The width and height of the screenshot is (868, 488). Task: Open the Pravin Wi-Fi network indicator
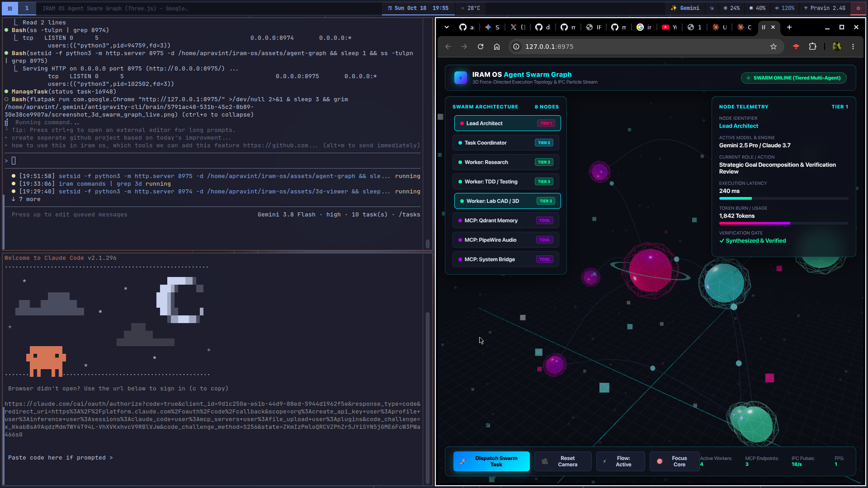pyautogui.click(x=825, y=8)
